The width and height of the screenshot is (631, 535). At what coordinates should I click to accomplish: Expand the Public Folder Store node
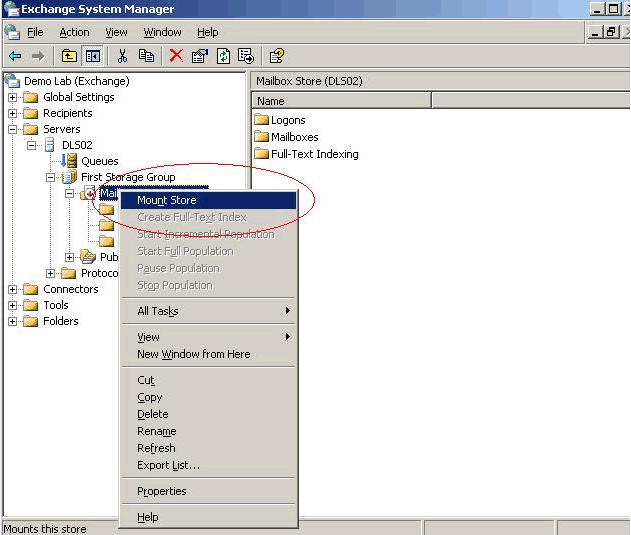pos(69,257)
